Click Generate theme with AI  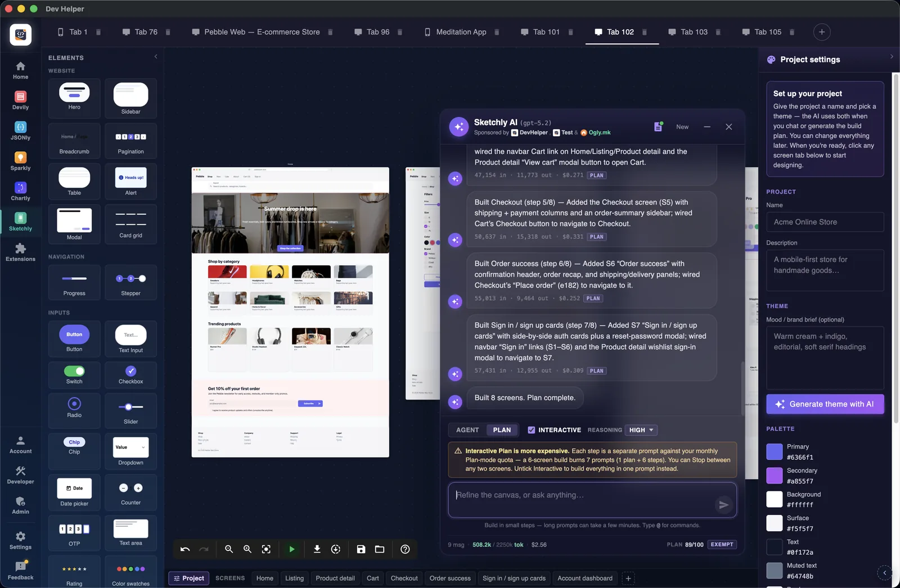click(825, 404)
